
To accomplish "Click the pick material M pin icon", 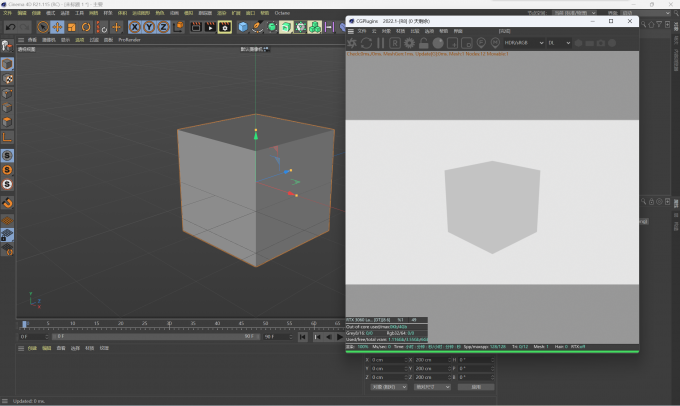I will 495,43.
